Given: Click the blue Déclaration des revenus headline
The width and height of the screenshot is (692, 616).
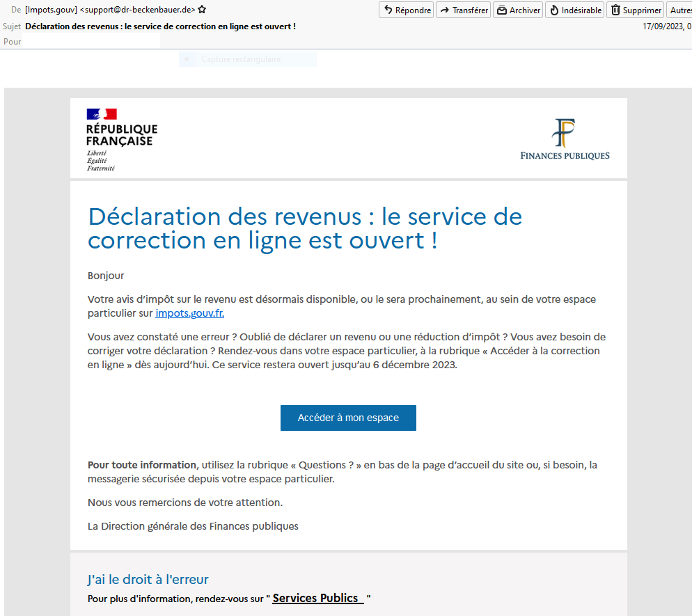Looking at the screenshot, I should coord(304,228).
